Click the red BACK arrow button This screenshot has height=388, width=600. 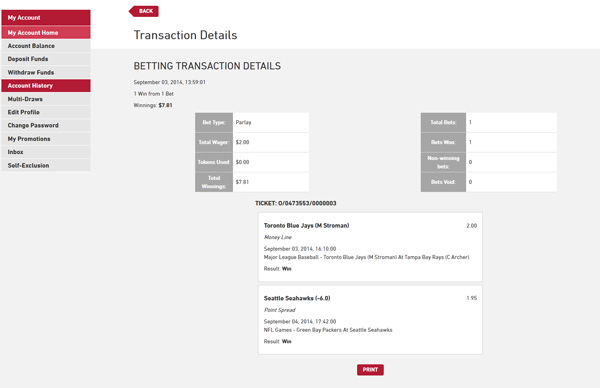143,11
